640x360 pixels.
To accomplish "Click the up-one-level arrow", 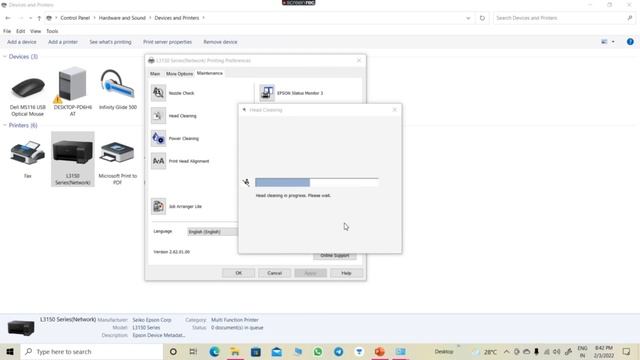I will (39, 18).
